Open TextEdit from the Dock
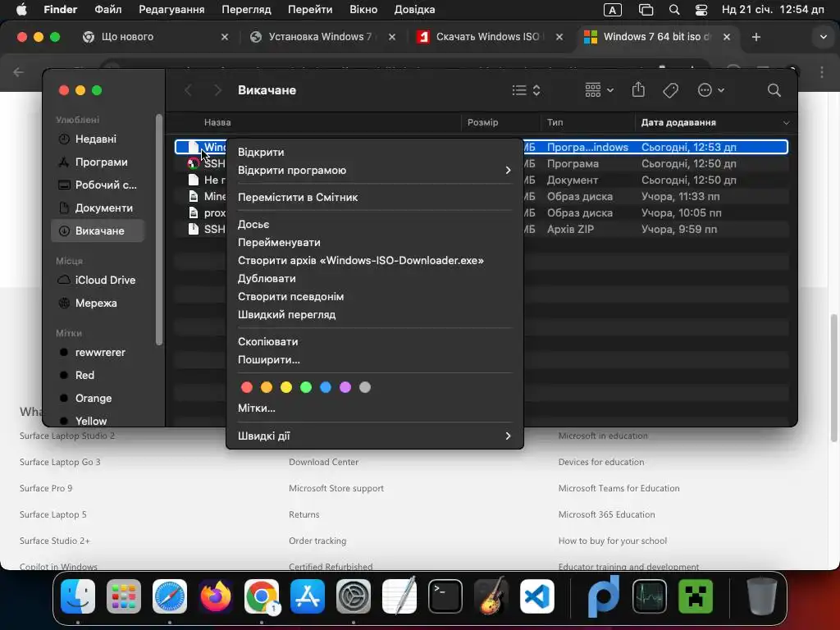The image size is (840, 630). tap(399, 596)
